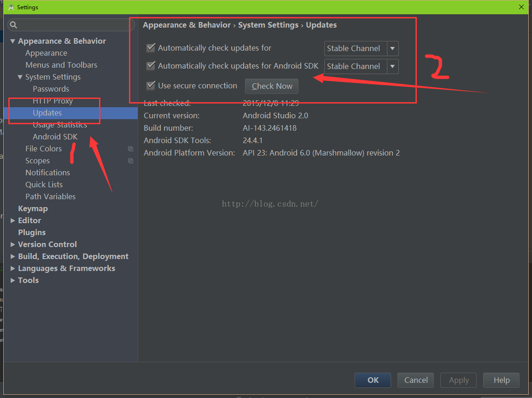The width and height of the screenshot is (532, 398).
Task: Click the Android Studio icon in title bar
Action: (x=11, y=7)
